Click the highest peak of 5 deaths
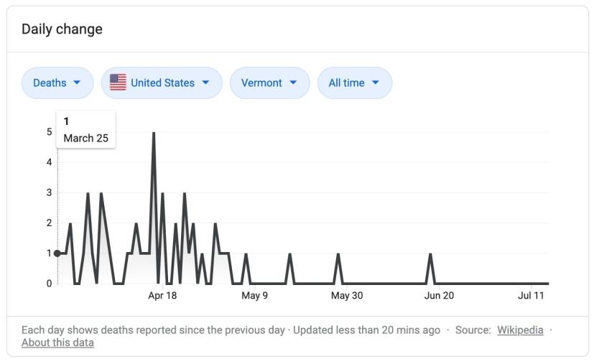Viewport: 599px width, 364px height. click(154, 133)
